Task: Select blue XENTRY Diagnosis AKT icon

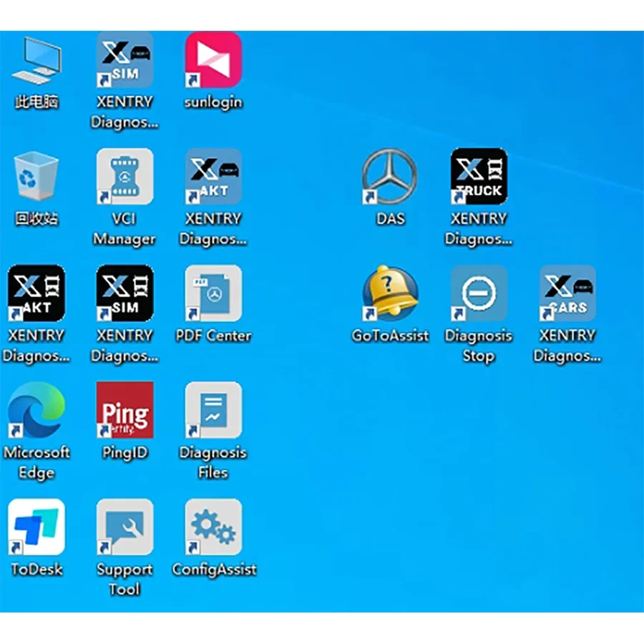Action: coord(213,177)
